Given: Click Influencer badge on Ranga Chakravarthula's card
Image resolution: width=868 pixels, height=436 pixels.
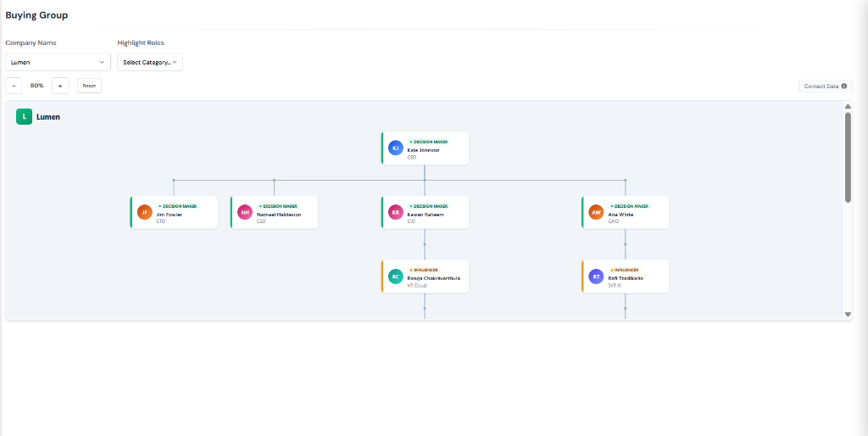Looking at the screenshot, I should [424, 271].
